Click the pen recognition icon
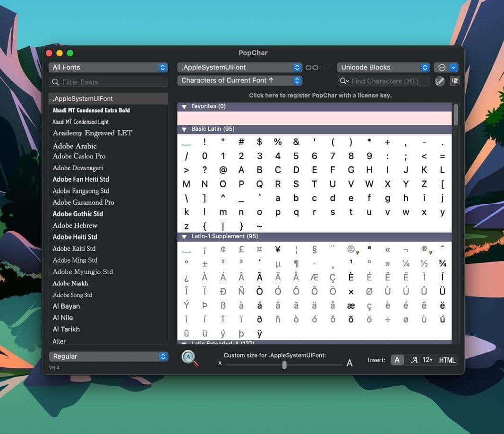This screenshot has height=434, width=504. click(440, 81)
